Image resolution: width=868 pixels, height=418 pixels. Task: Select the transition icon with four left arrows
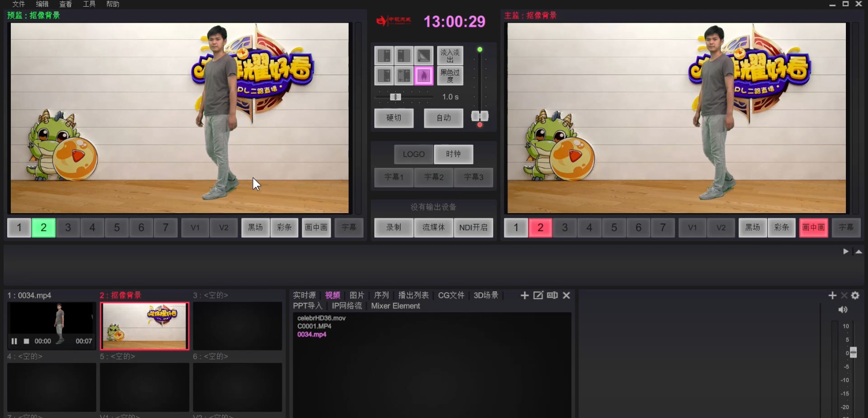404,76
